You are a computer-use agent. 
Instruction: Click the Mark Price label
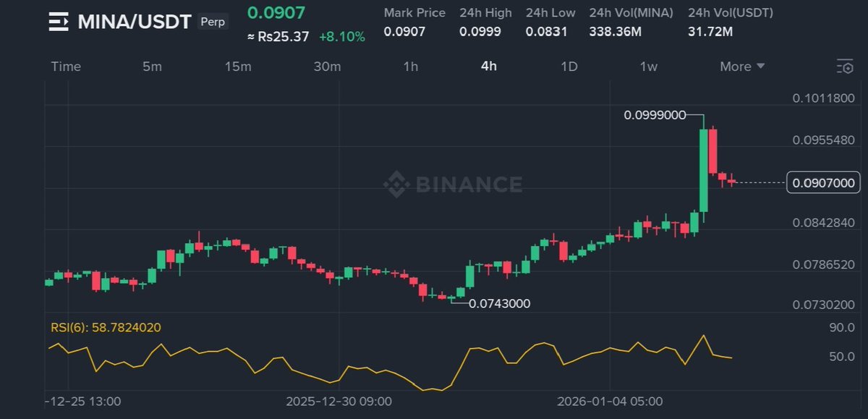pyautogui.click(x=414, y=13)
